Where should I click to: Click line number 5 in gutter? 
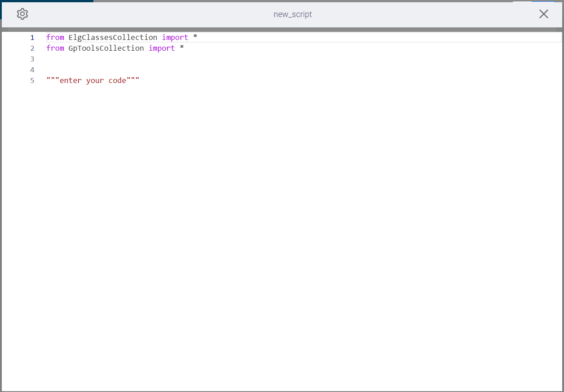[32, 81]
